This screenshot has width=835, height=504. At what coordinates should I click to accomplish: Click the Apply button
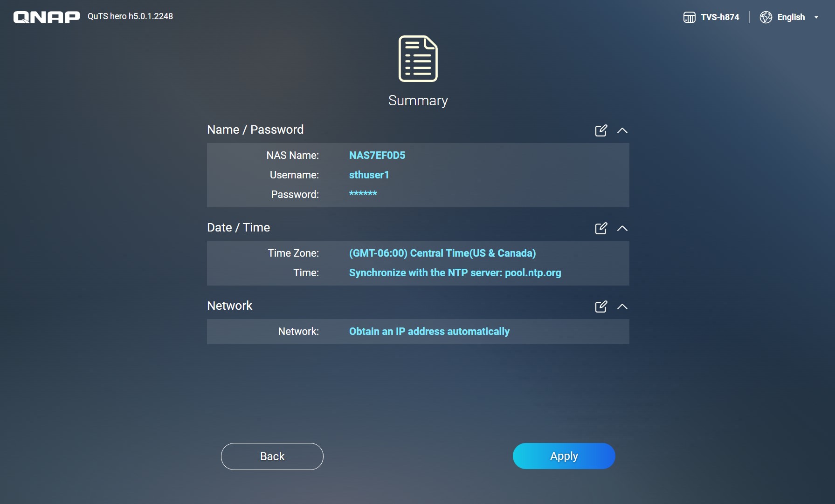pyautogui.click(x=564, y=456)
